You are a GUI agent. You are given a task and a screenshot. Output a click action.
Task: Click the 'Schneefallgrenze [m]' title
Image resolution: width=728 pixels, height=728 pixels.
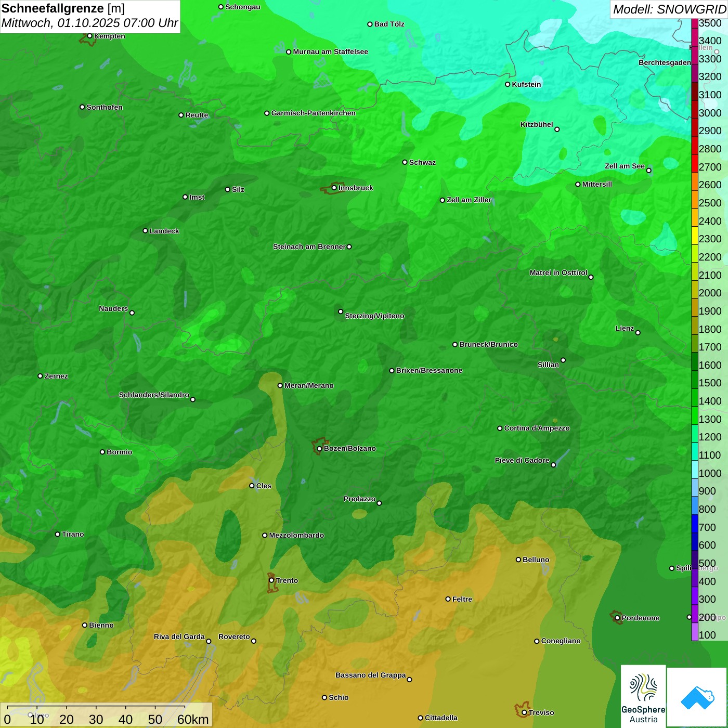point(63,9)
